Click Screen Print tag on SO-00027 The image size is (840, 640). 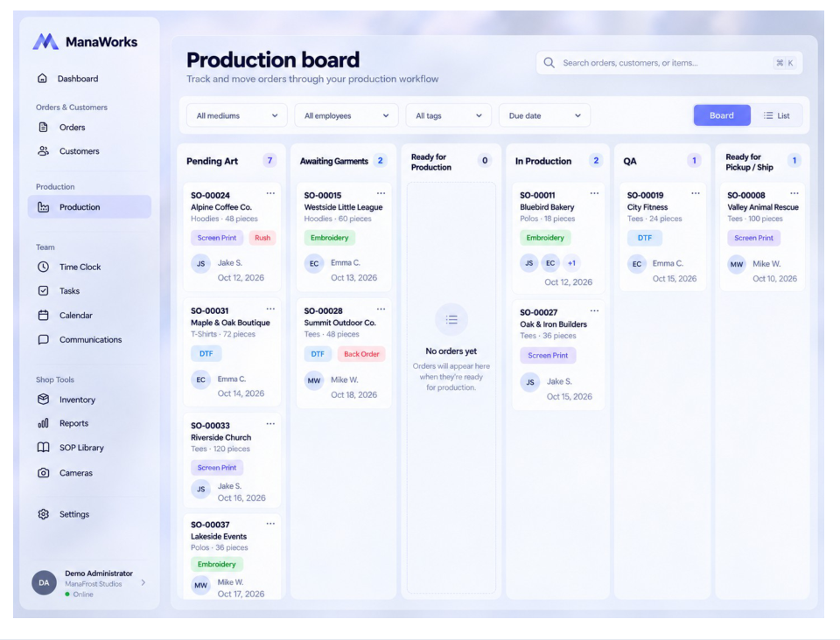[x=548, y=355]
